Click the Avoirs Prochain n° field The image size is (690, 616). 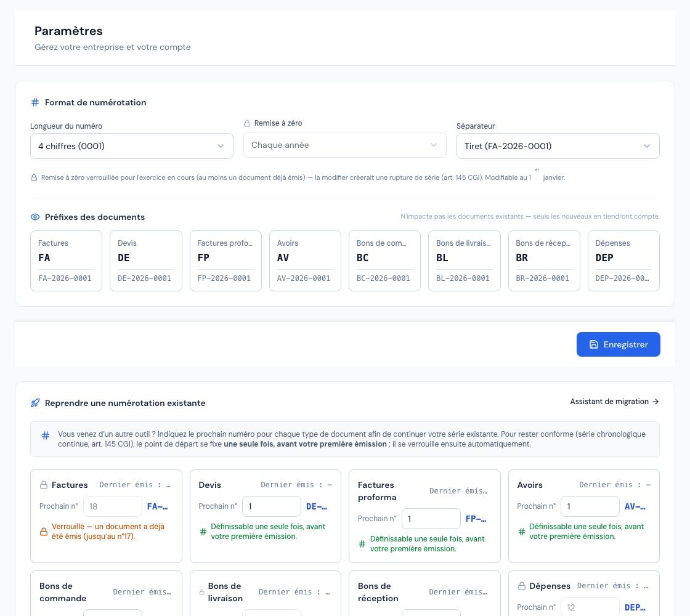coord(590,506)
